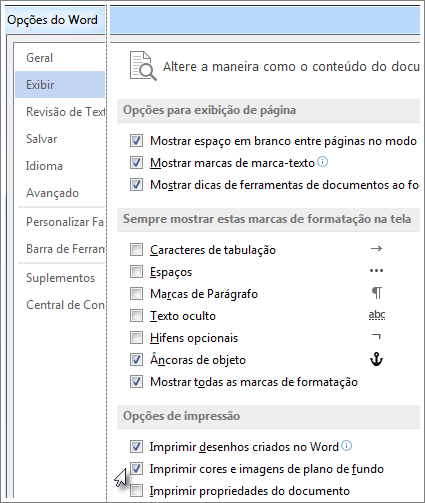This screenshot has height=503, width=425.
Task: Click the tab arrow symbol
Action: 376,249
